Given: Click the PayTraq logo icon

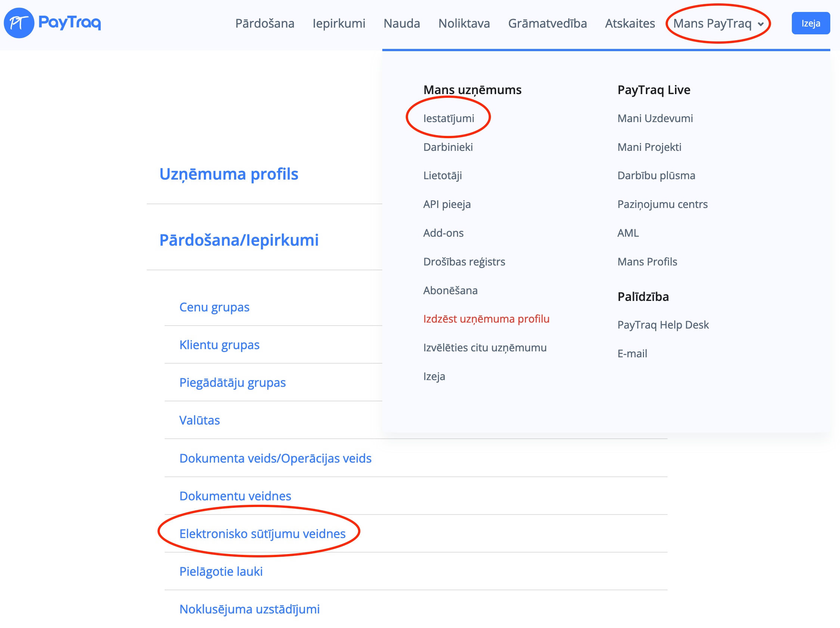Looking at the screenshot, I should tap(19, 23).
